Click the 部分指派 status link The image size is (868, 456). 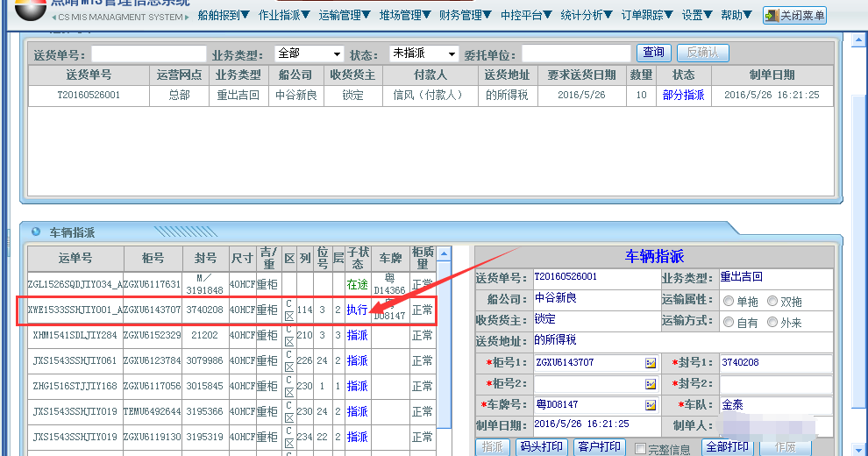(683, 95)
